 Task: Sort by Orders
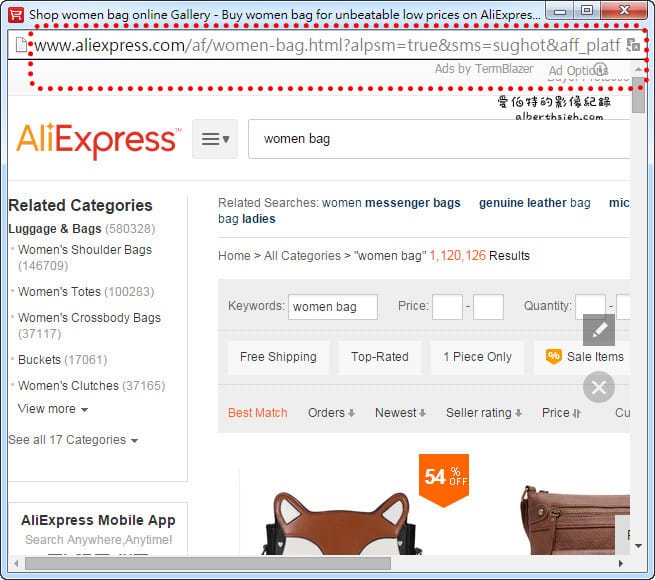coord(331,413)
